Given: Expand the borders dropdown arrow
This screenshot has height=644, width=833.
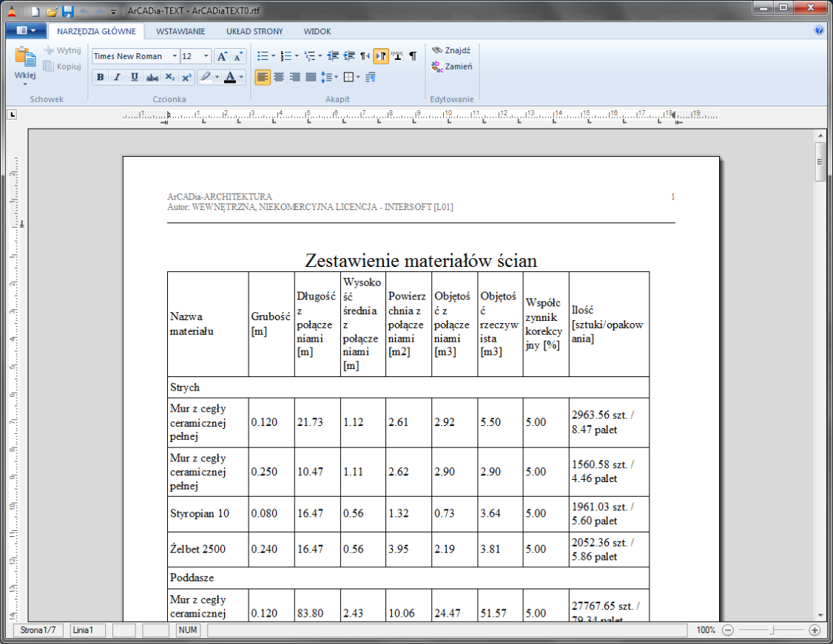Looking at the screenshot, I should click(x=358, y=78).
